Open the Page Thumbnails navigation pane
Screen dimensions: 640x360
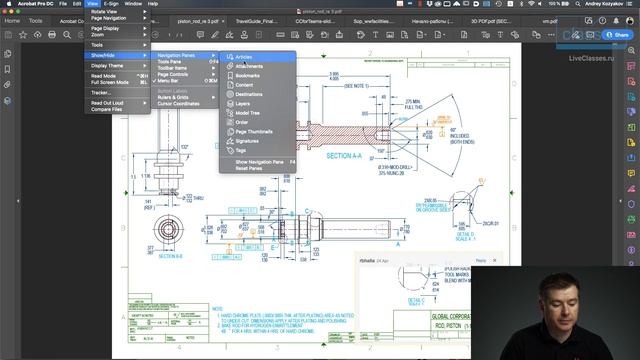[257, 132]
